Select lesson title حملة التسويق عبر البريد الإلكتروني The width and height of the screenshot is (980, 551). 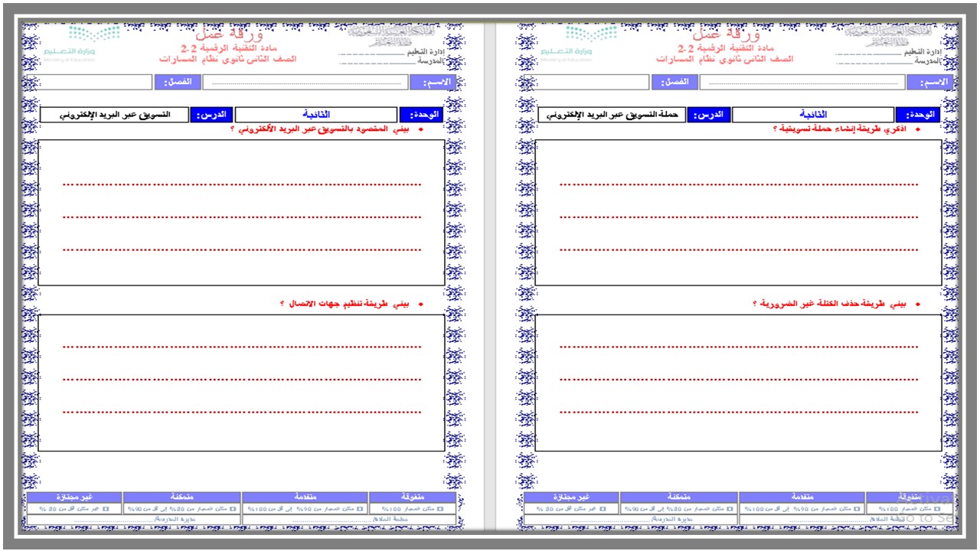[612, 115]
